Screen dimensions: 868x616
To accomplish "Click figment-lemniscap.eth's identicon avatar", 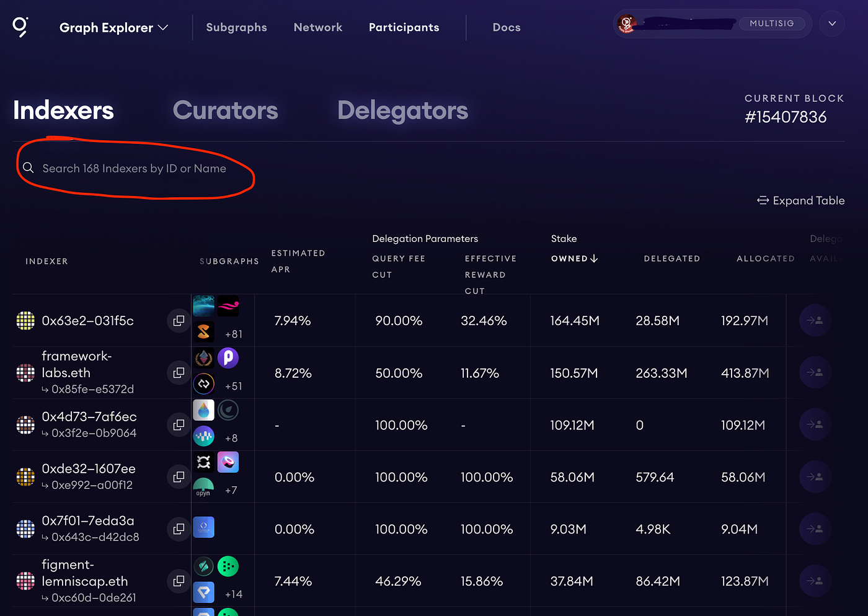I will [x=25, y=581].
